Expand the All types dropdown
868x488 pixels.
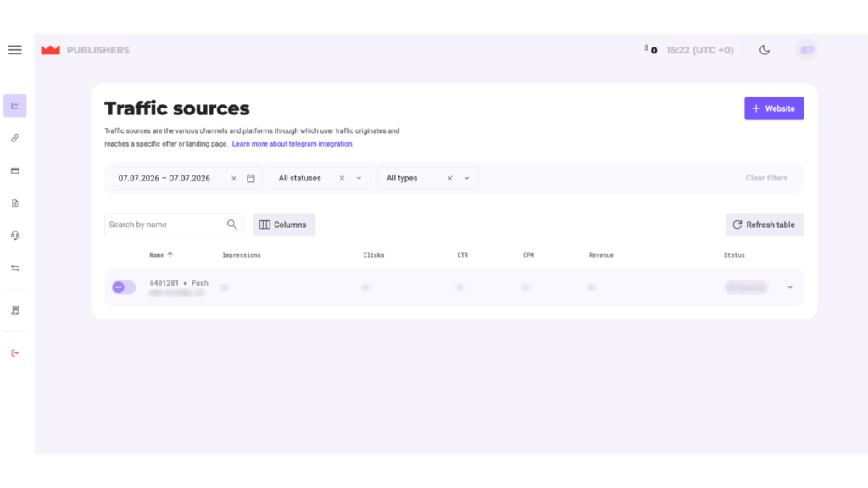coord(467,178)
